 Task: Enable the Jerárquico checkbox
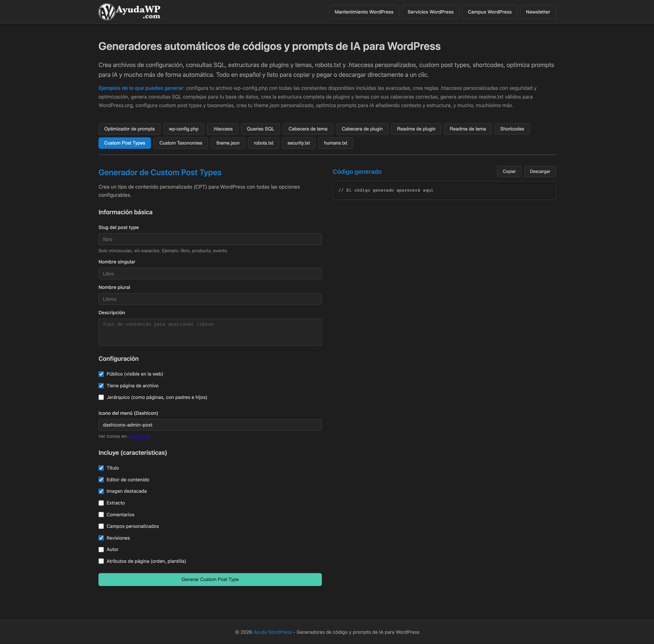pos(101,397)
